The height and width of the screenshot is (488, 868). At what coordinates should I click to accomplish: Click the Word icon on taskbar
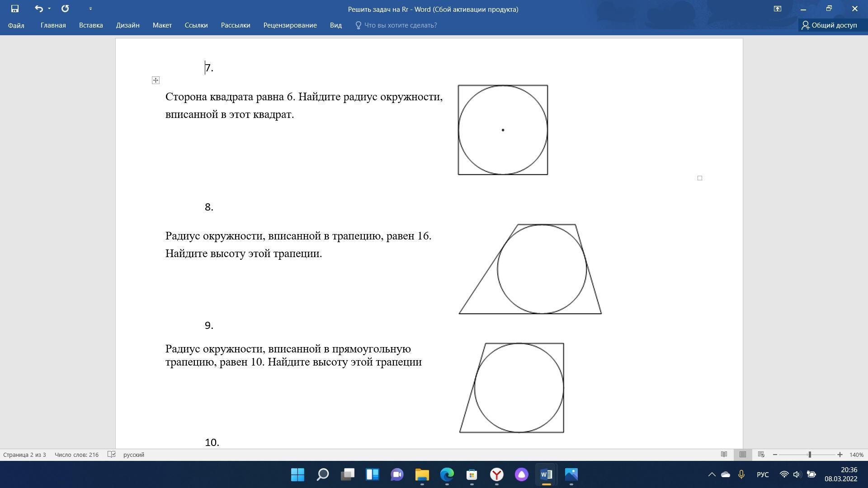pyautogui.click(x=546, y=474)
